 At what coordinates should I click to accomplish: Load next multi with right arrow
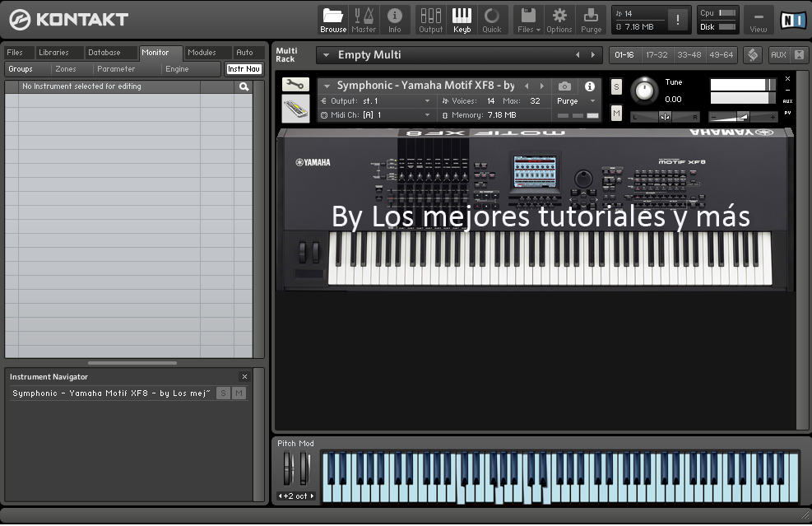(593, 55)
